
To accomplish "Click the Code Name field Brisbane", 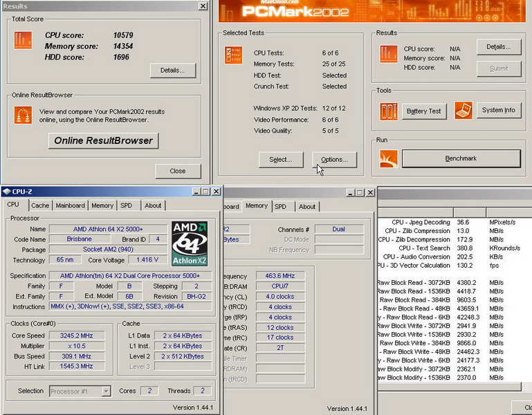I will coord(80,239).
